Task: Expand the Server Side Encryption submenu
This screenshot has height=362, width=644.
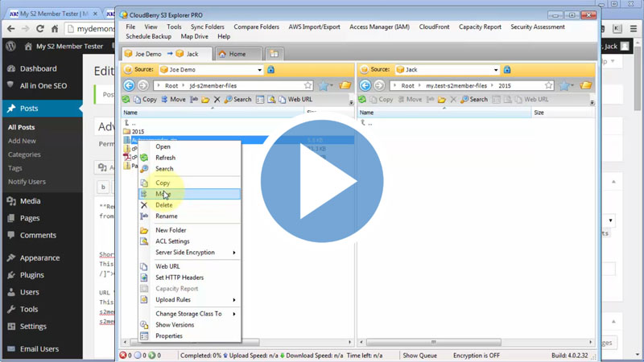Action: (190, 253)
